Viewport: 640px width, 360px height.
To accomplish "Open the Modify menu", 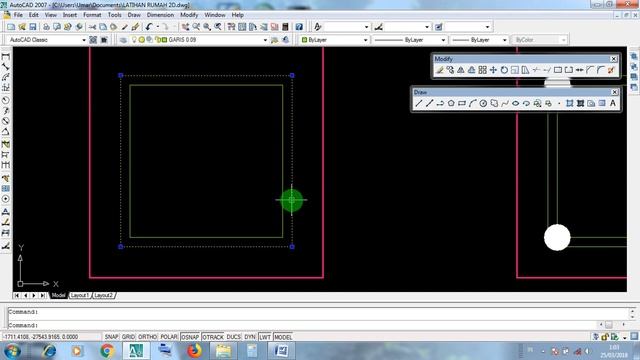I will point(189,15).
